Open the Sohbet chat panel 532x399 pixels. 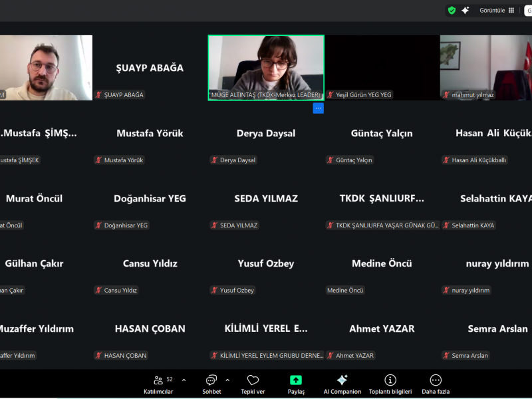pos(211,384)
